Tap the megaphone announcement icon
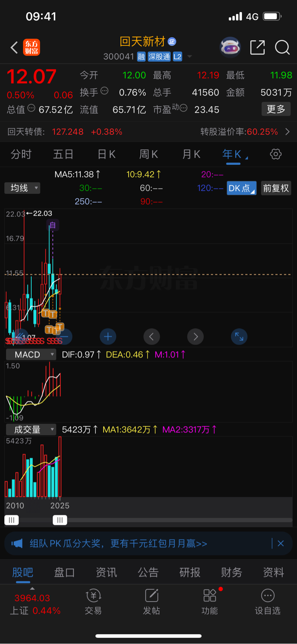Screen dimensions: 297x644 [x=17, y=543]
